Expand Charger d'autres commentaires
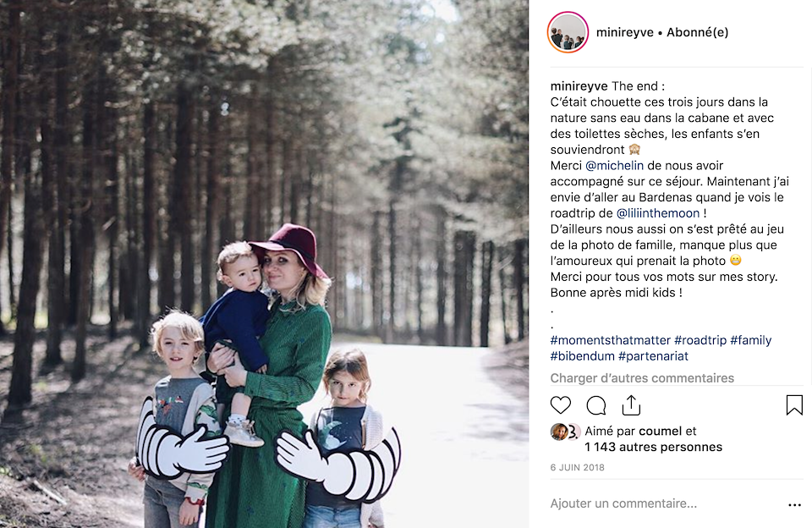 point(642,377)
